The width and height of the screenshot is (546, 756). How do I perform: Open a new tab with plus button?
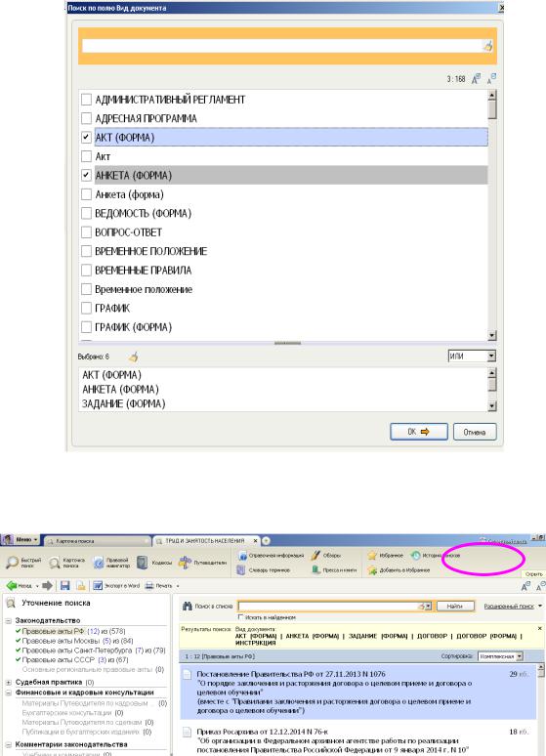coord(266,541)
